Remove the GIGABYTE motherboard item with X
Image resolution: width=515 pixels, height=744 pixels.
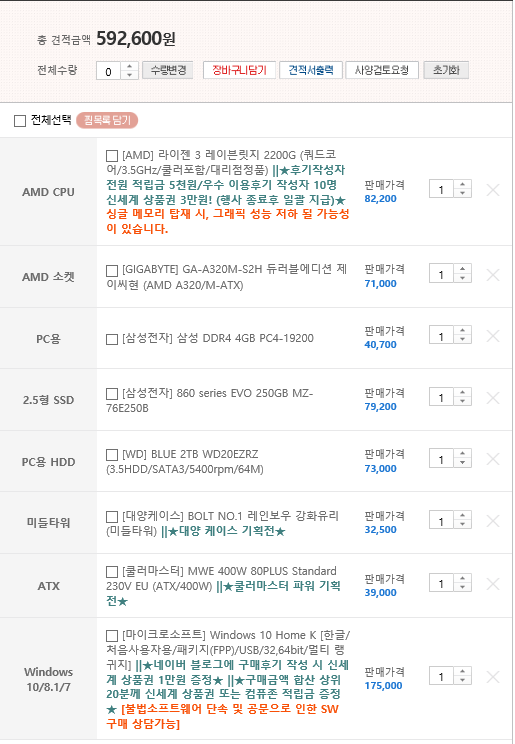point(493,275)
